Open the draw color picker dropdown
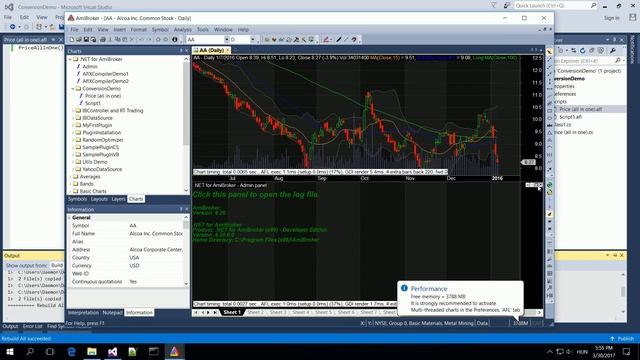This screenshot has width=640, height=360. (331, 40)
